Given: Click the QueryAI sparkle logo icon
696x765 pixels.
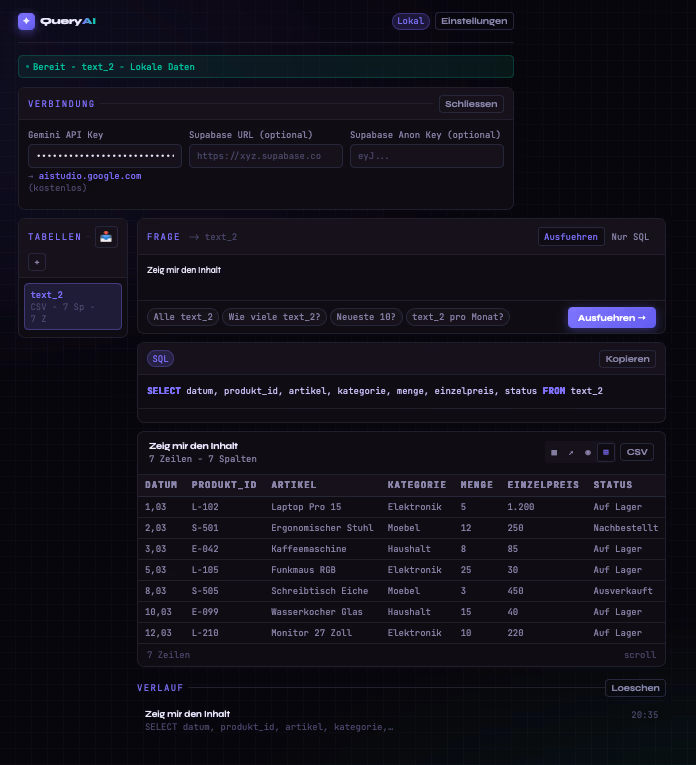Looking at the screenshot, I should pyautogui.click(x=26, y=21).
